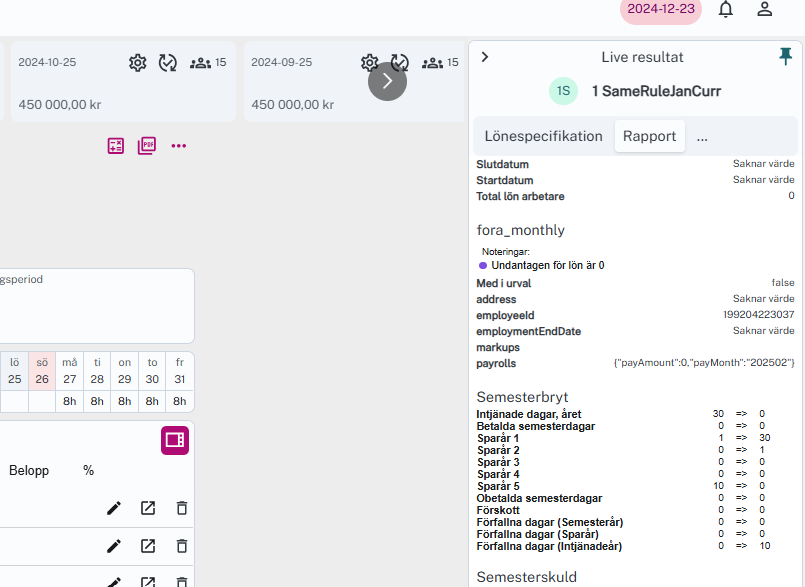Open the notifications bell

pos(726,9)
